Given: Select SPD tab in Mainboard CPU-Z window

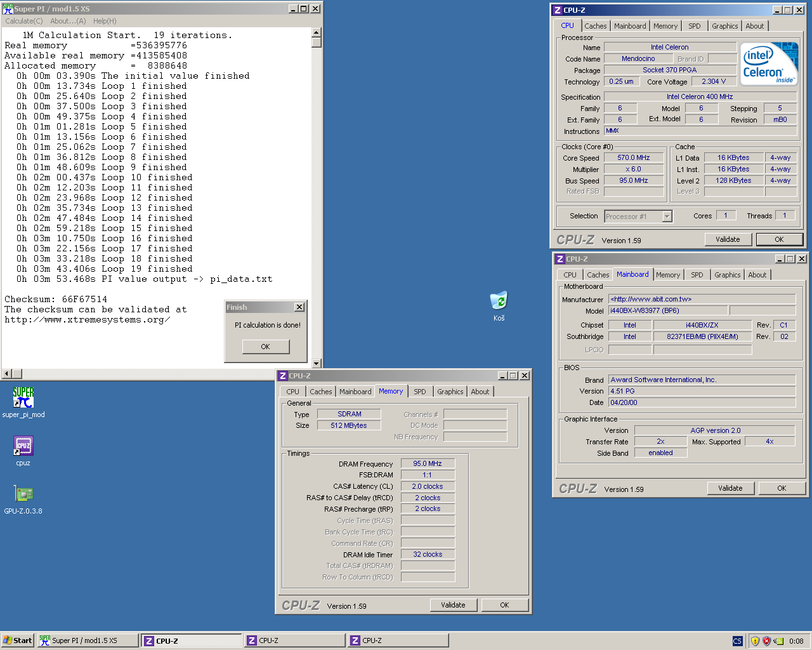Looking at the screenshot, I should 697,275.
